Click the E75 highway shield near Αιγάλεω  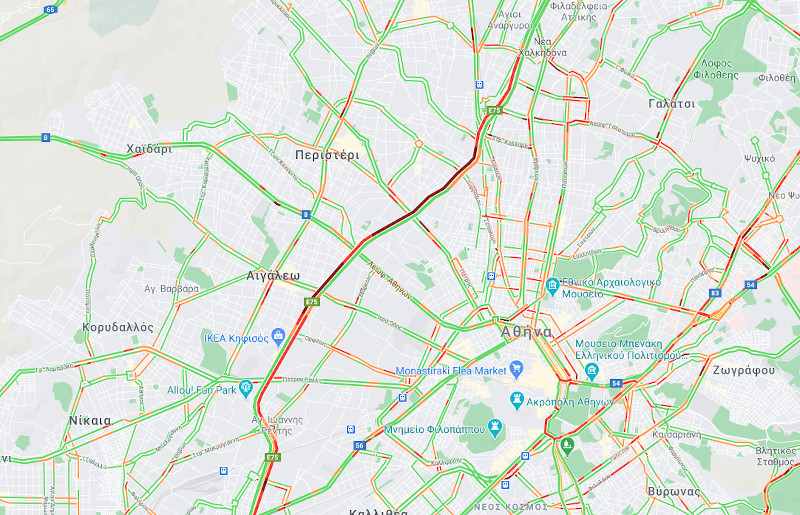(312, 302)
